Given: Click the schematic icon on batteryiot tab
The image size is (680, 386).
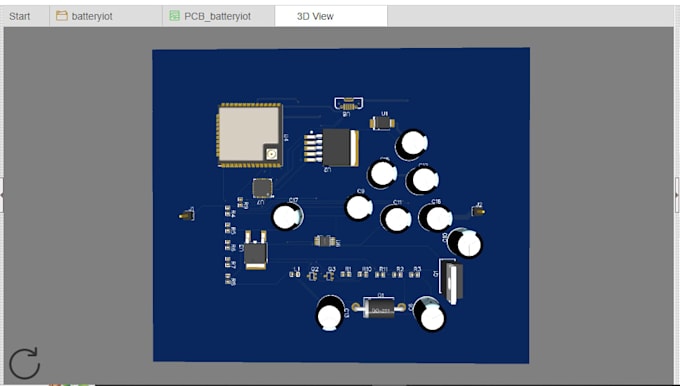Looking at the screenshot, I should (62, 16).
